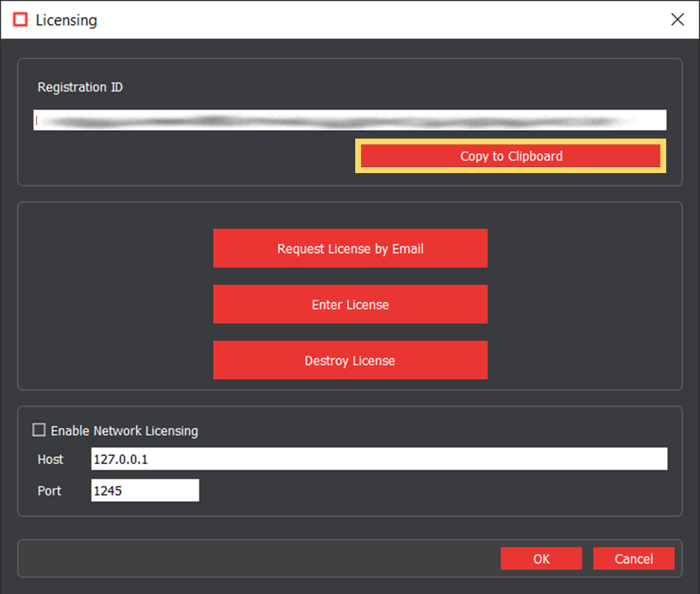
Task: Click blank area right of the Port field
Action: click(x=429, y=491)
